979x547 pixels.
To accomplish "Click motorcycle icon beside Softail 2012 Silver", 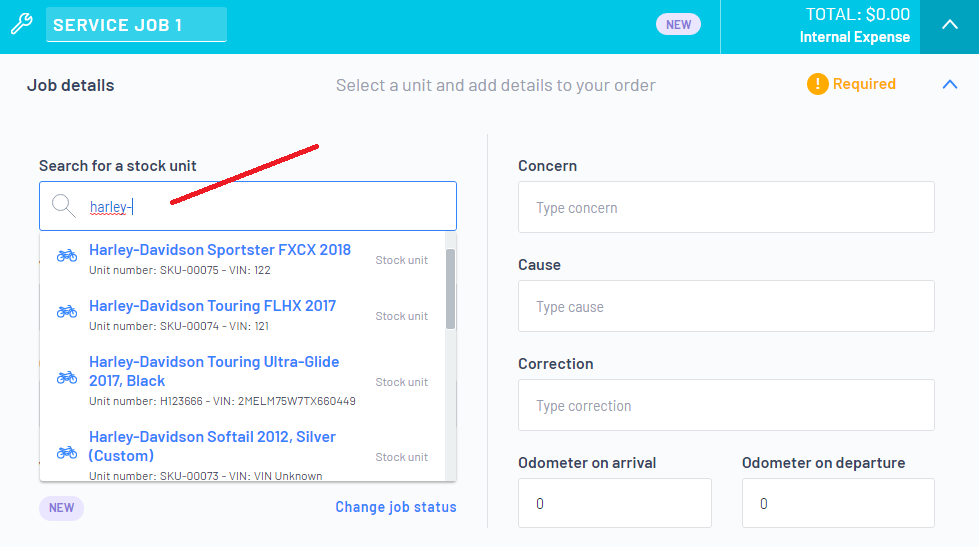I will (67, 452).
